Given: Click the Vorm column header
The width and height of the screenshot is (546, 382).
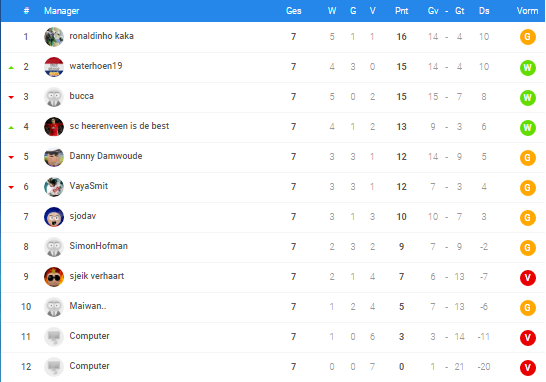Looking at the screenshot, I should coord(527,11).
